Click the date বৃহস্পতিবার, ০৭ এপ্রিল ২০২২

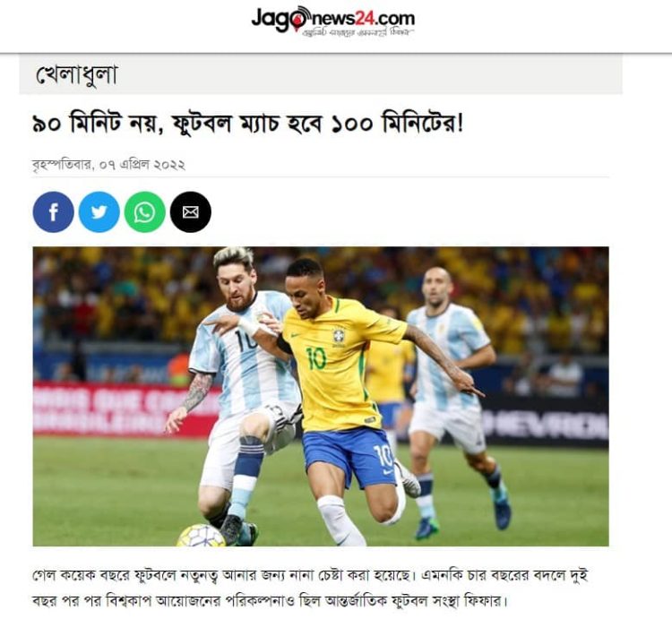click(x=108, y=165)
